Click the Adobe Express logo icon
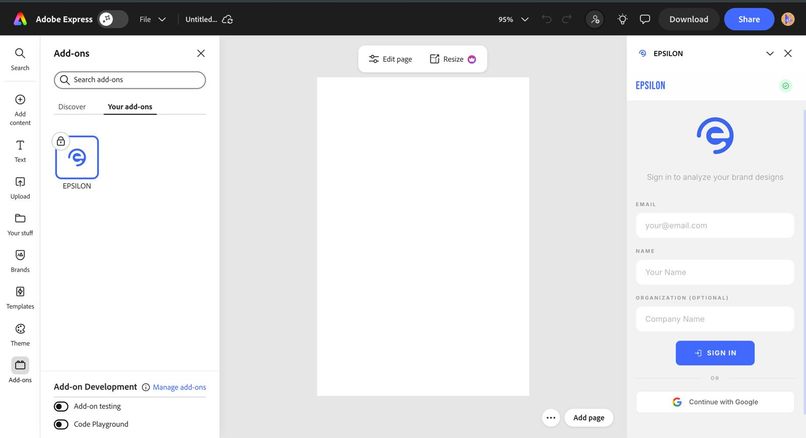 tap(20, 19)
